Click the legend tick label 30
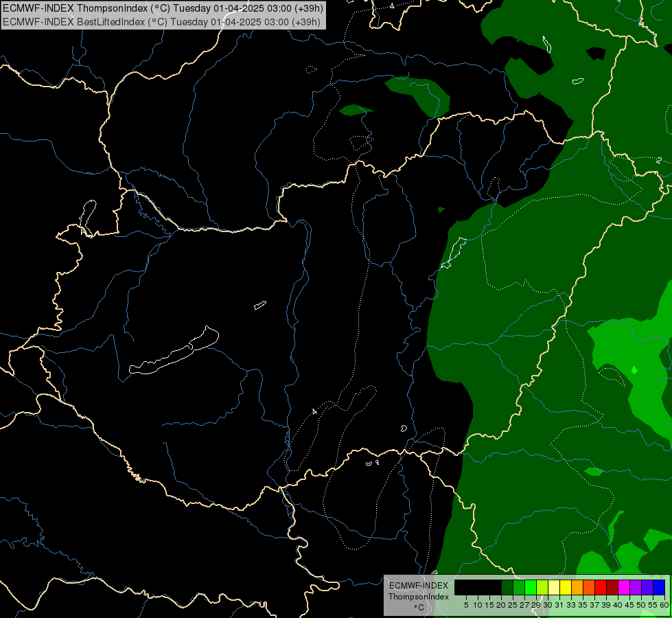Viewport: 672px width, 618px height. (x=548, y=605)
